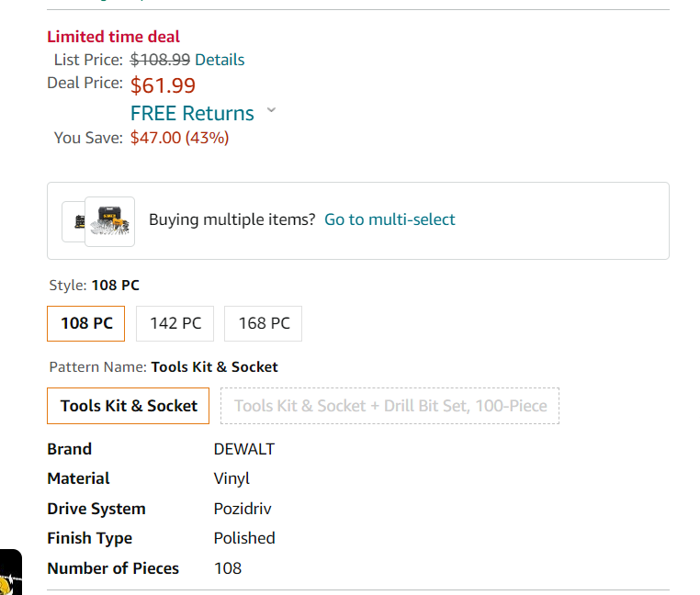Click the small socket set thumbnail behind
This screenshot has width=700, height=595.
click(x=74, y=221)
